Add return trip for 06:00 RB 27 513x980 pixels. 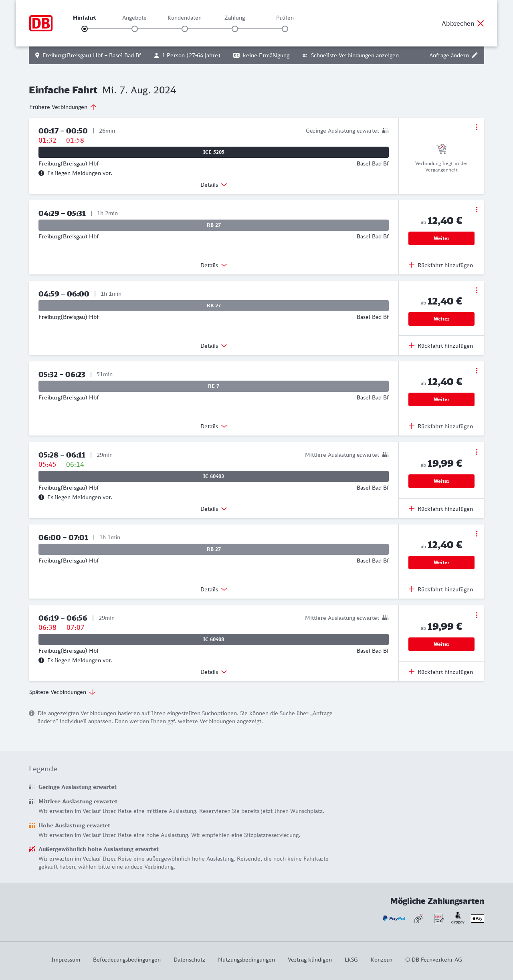point(441,589)
